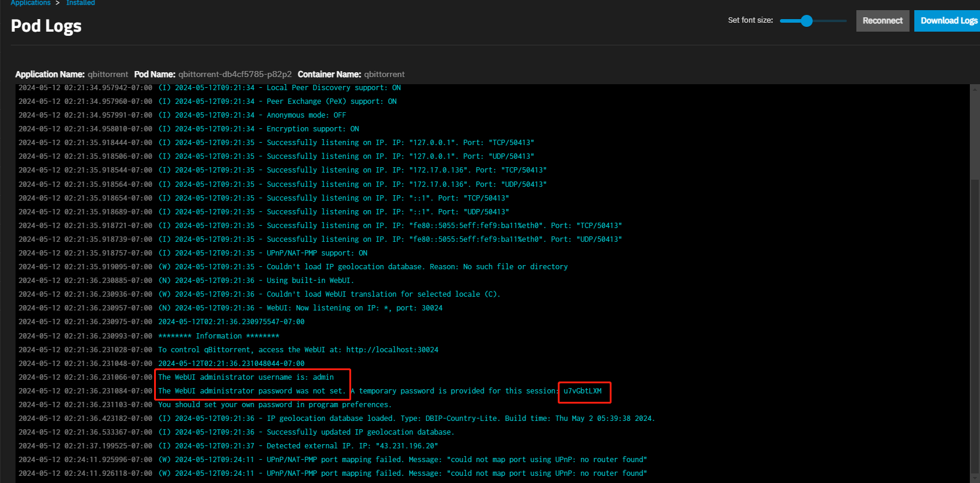Click the Download Logs button
Image resolution: width=980 pixels, height=483 pixels.
coord(948,21)
